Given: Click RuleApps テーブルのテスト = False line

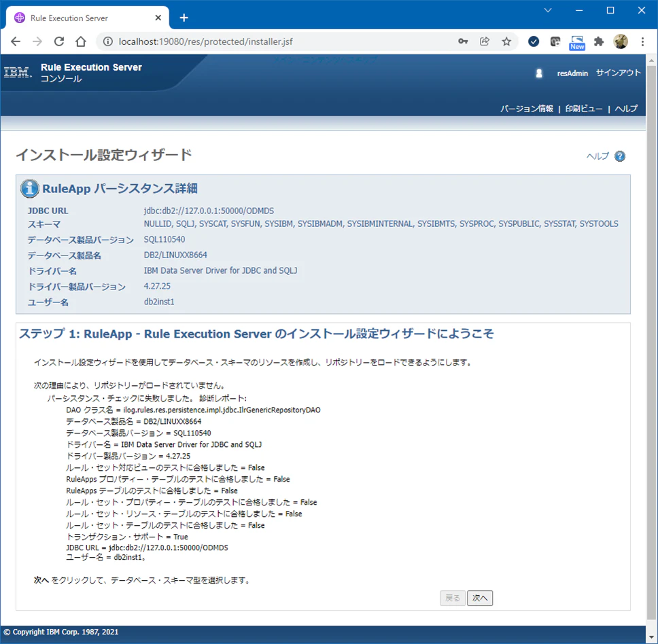Looking at the screenshot, I should (152, 490).
